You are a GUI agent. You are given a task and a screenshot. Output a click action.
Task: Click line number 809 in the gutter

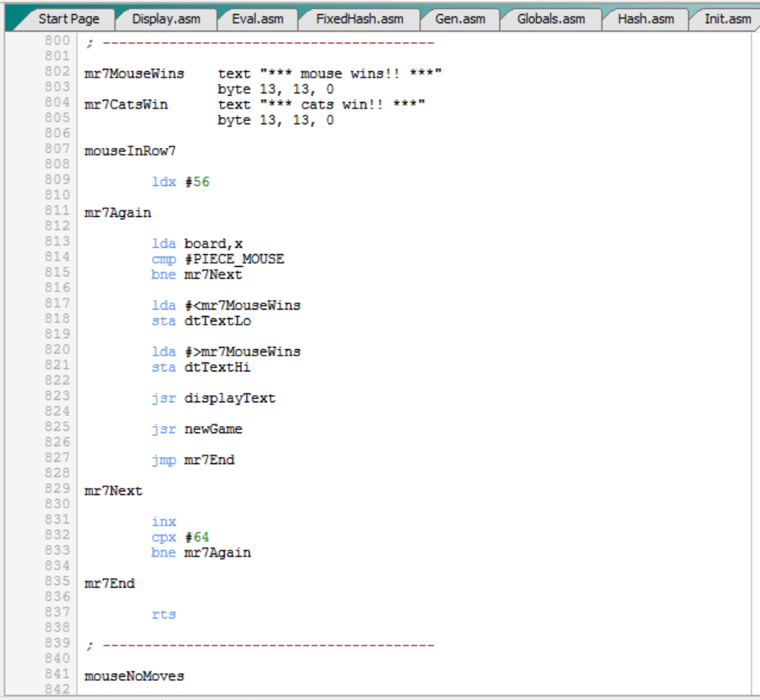[x=57, y=180]
